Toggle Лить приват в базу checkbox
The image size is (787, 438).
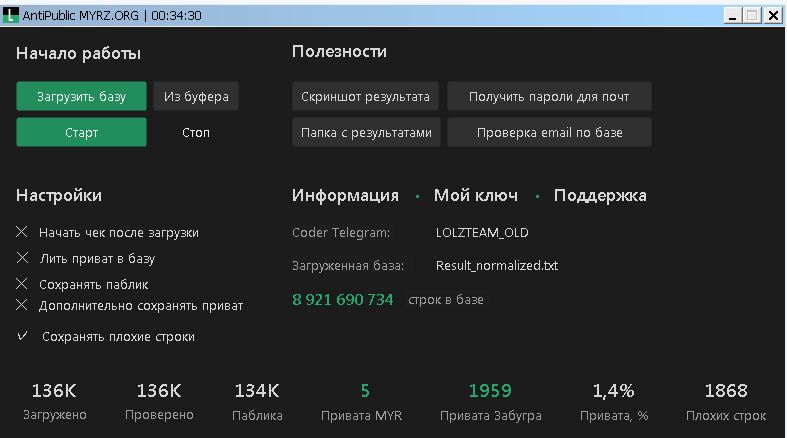tap(22, 258)
